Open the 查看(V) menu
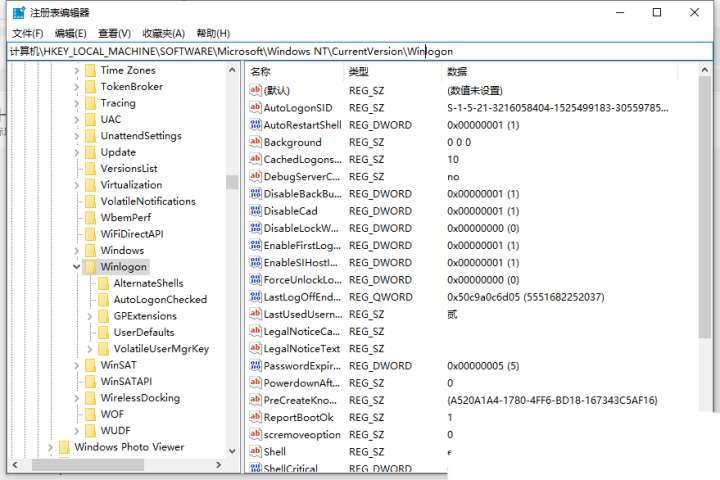 (114, 34)
